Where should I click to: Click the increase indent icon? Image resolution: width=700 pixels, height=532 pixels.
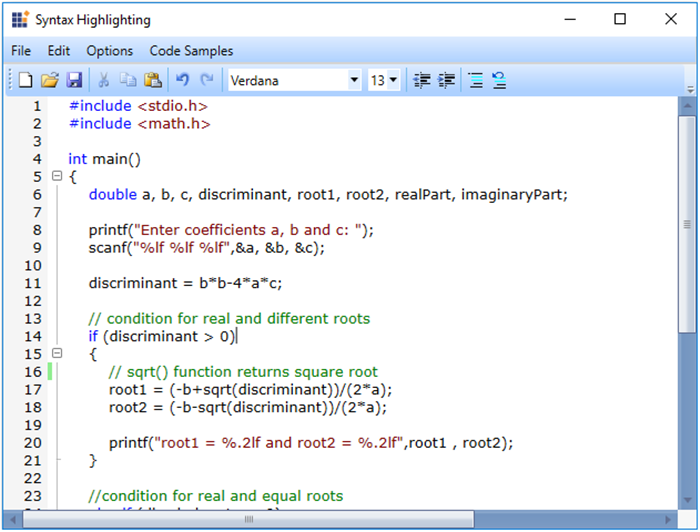[x=446, y=80]
